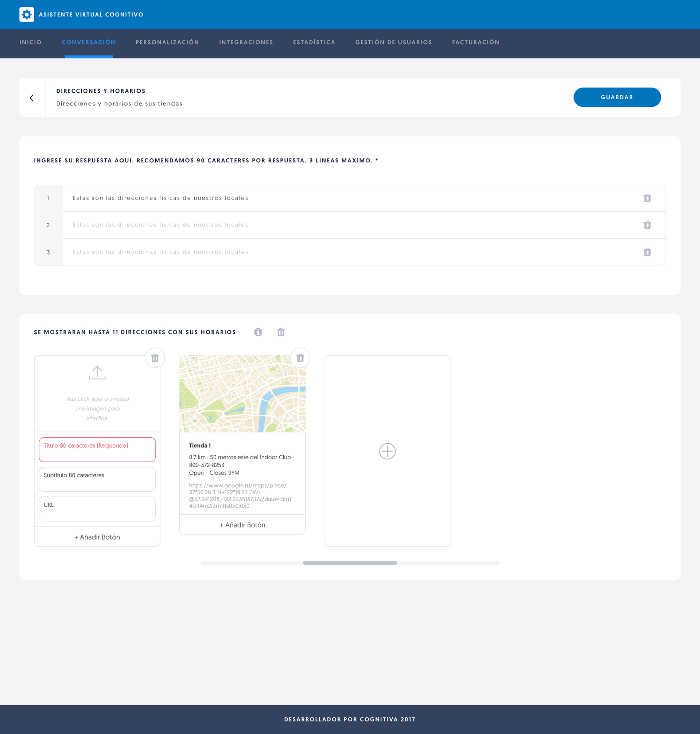Open the Personalización tab

coord(167,42)
